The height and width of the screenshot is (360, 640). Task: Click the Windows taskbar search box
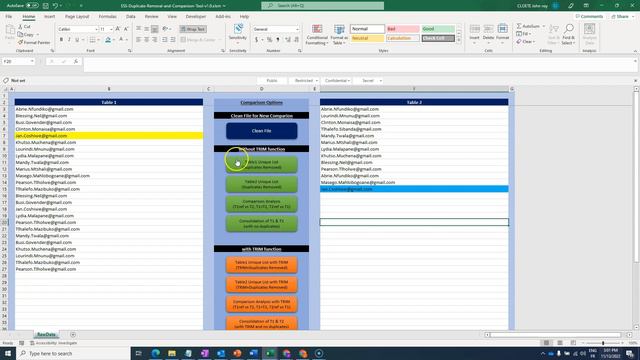coord(73,353)
